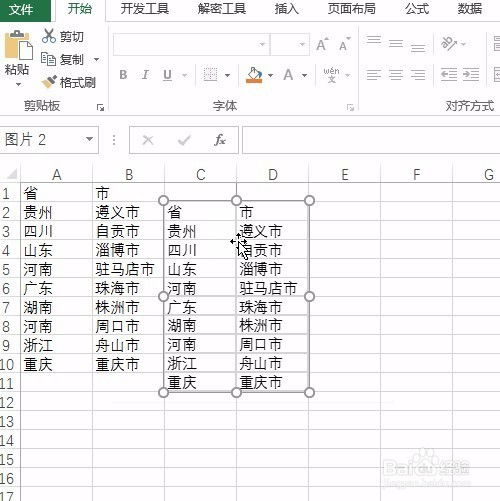Click the borders icon

210,75
